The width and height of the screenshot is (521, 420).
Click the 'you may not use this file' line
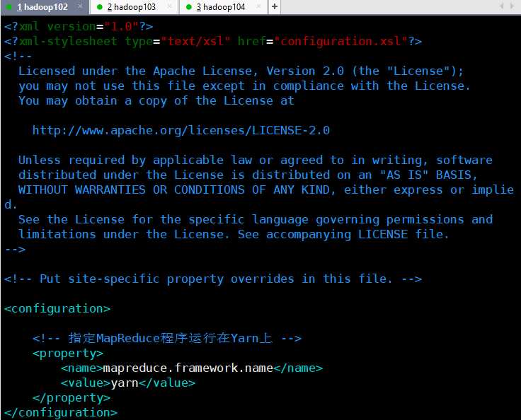pos(244,86)
